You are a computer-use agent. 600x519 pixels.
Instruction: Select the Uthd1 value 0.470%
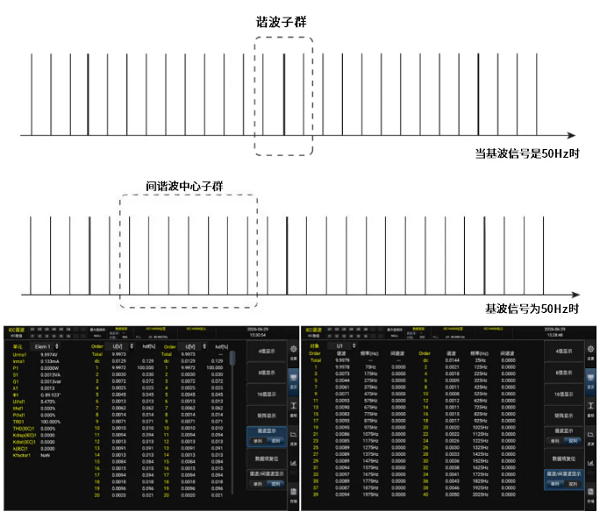(48, 402)
